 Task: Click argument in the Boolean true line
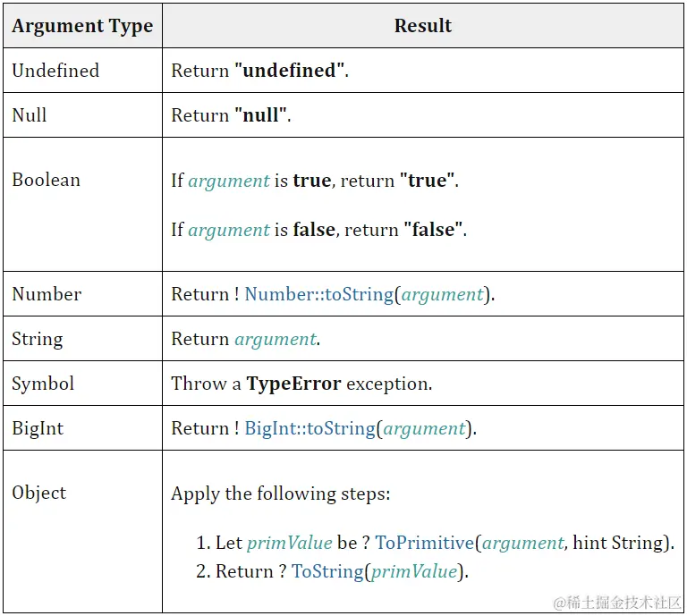point(229,181)
